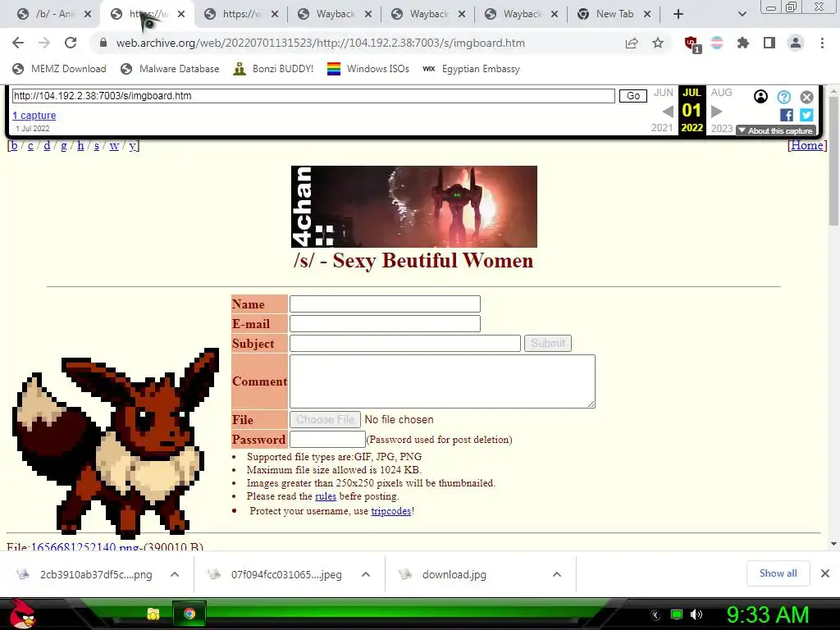Open the Chrome three-dot menu
This screenshot has height=630, width=840.
point(822,43)
